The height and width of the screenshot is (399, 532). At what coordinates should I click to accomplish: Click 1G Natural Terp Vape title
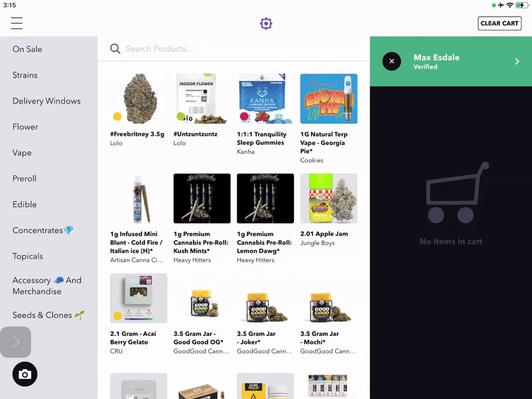[324, 142]
